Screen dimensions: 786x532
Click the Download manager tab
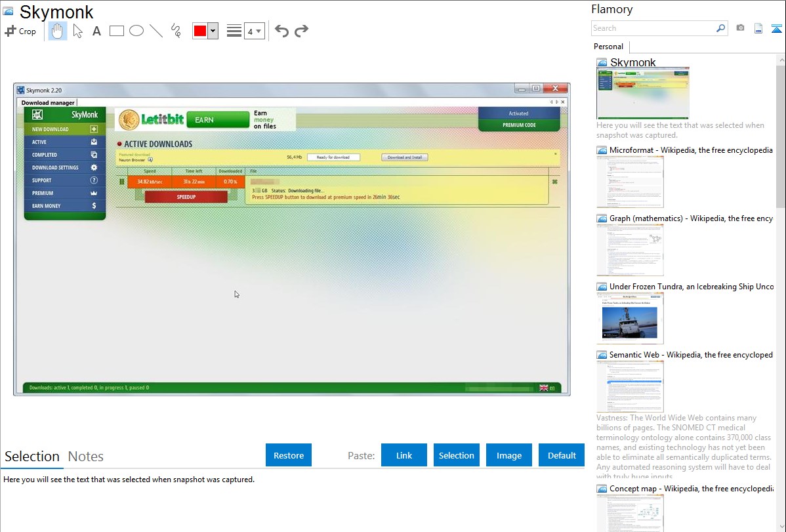pos(48,102)
